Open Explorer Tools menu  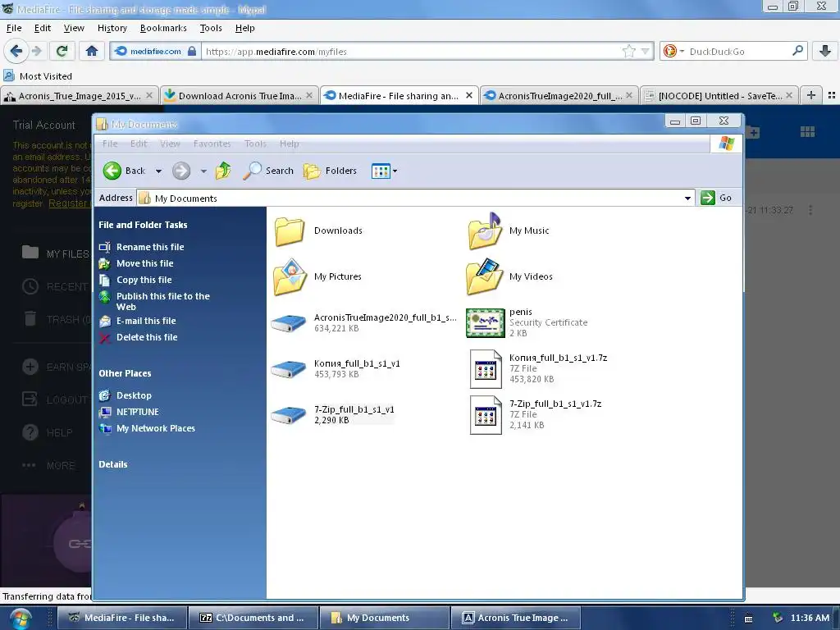(x=255, y=144)
